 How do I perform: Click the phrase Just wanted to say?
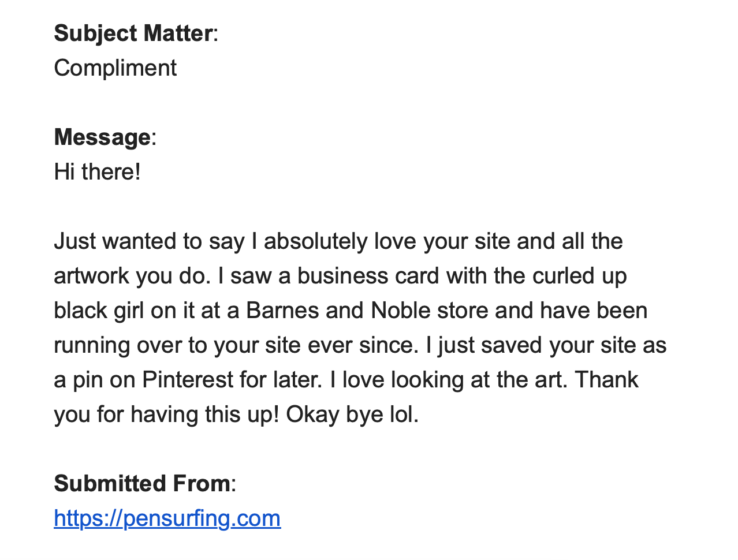pos(150,241)
